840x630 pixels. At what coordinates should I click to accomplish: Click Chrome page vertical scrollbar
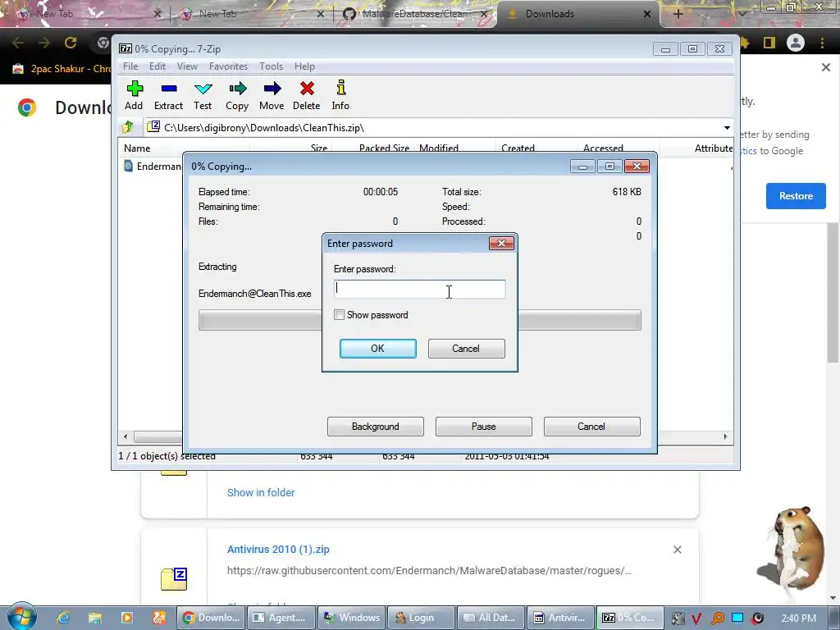click(833, 292)
